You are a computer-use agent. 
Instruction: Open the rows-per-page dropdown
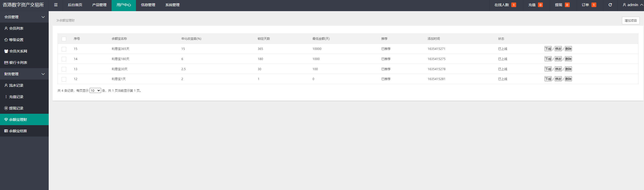tap(95, 91)
